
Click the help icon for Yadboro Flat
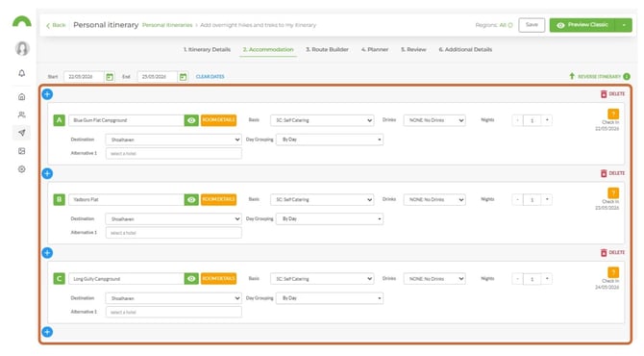[x=613, y=192]
